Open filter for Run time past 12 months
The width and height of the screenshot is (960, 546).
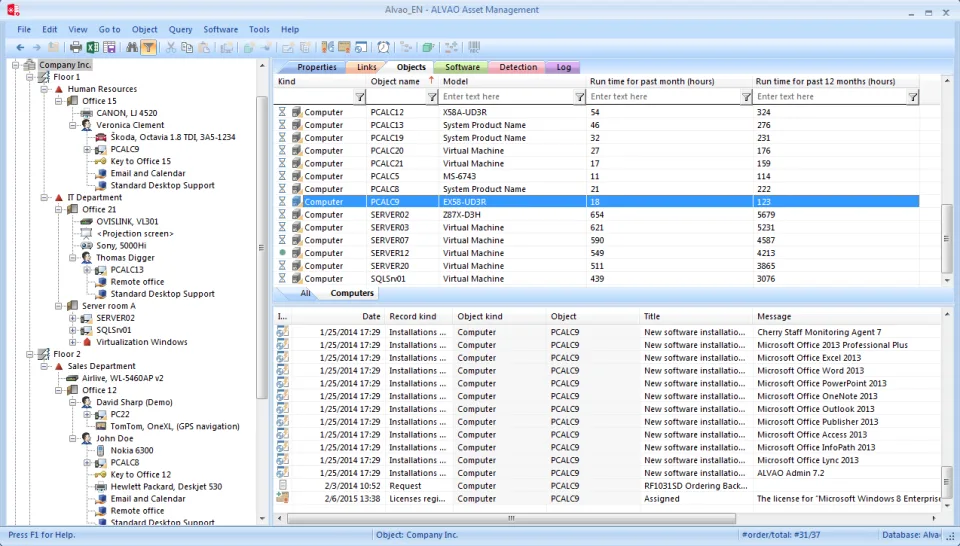pyautogui.click(x=913, y=97)
